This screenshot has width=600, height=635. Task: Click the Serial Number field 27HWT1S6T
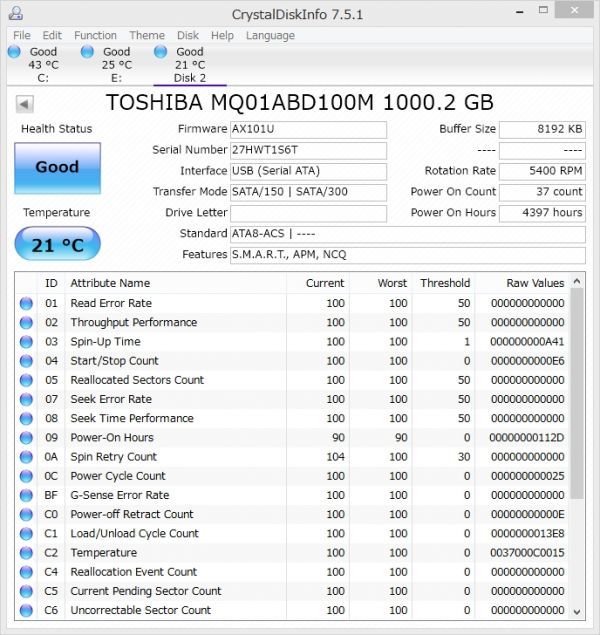coord(309,151)
